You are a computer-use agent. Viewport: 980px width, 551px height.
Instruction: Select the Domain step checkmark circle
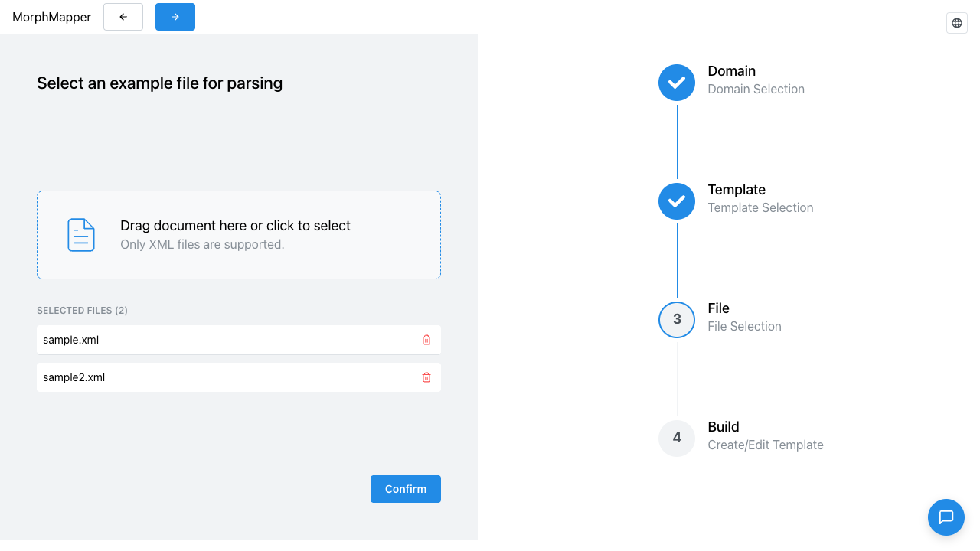click(677, 83)
